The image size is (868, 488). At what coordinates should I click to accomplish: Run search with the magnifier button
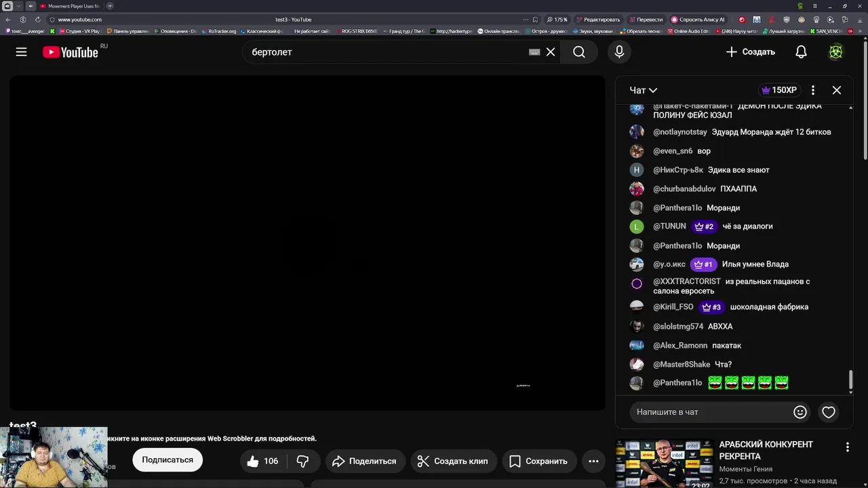click(579, 52)
